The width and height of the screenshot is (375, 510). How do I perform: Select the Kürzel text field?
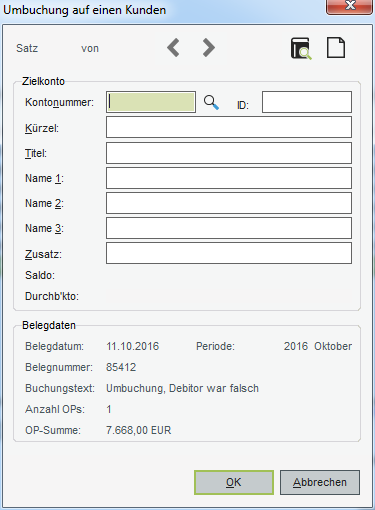pyautogui.click(x=229, y=127)
